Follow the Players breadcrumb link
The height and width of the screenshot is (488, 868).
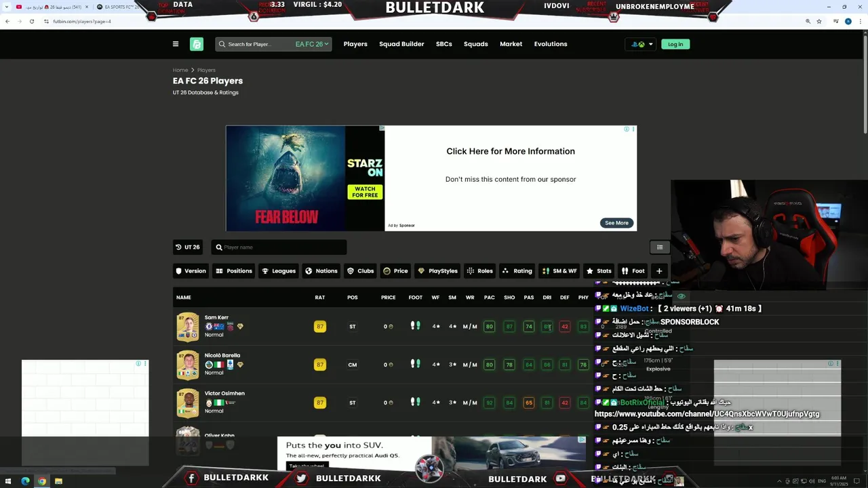pos(206,70)
